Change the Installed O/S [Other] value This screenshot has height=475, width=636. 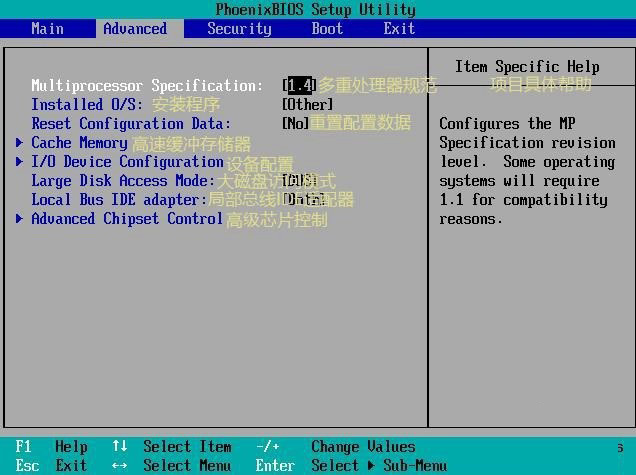coord(308,105)
